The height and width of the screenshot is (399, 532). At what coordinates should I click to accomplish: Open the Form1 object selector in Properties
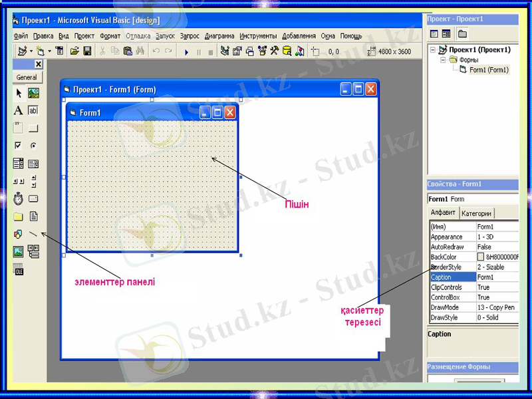click(472, 199)
